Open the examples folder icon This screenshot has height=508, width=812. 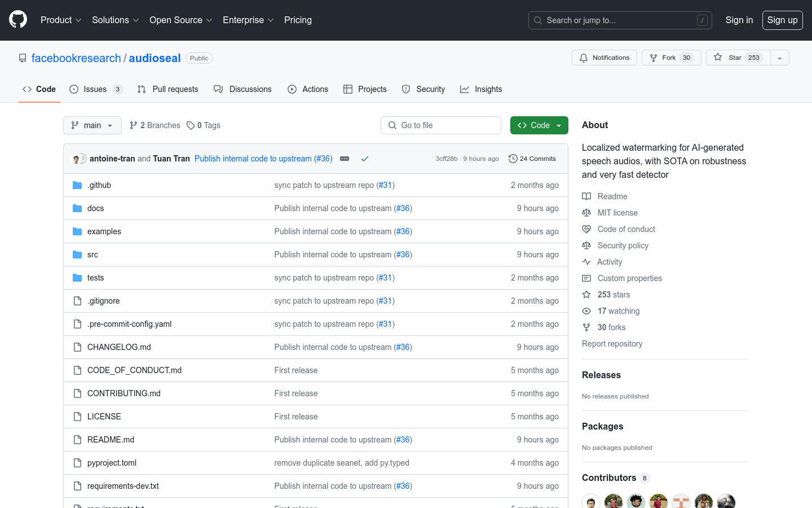(77, 231)
